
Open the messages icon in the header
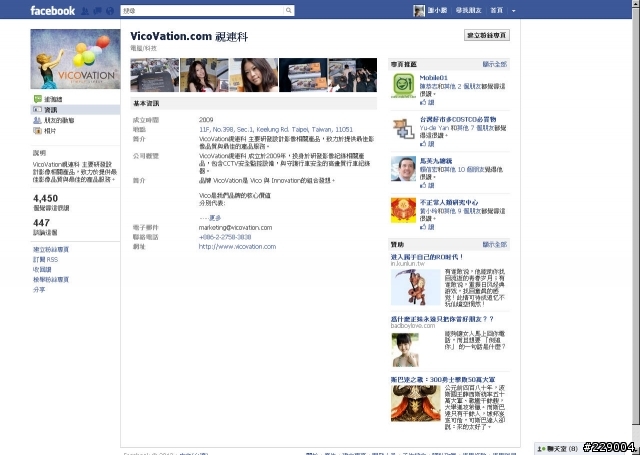(x=98, y=11)
